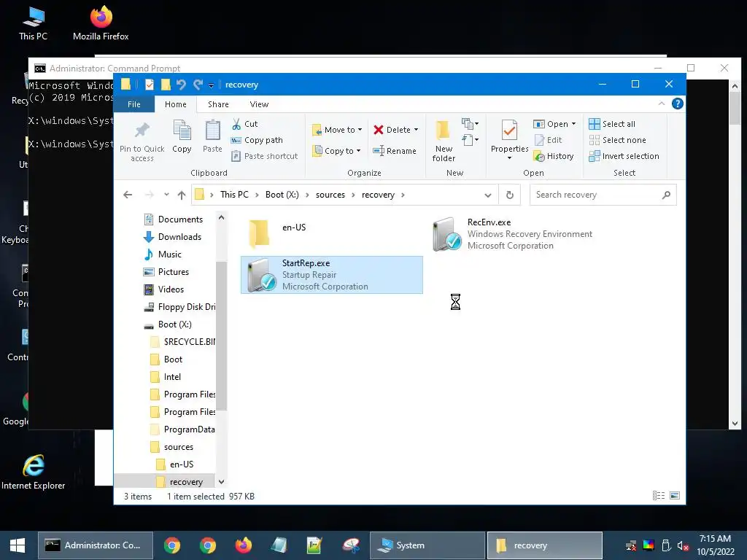This screenshot has width=747, height=560.
Task: Switch to Administrator Command Prompt taskbar button
Action: point(96,545)
